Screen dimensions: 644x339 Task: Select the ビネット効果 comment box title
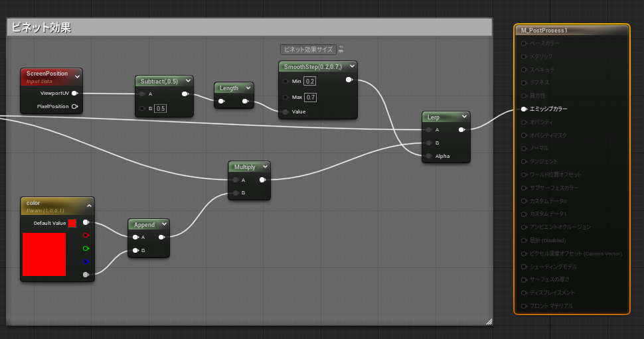[41, 27]
